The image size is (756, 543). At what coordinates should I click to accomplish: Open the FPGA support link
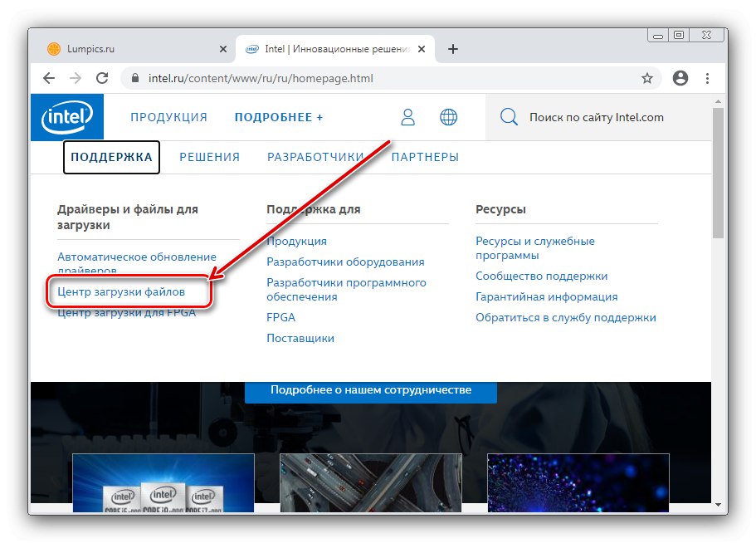point(280,317)
